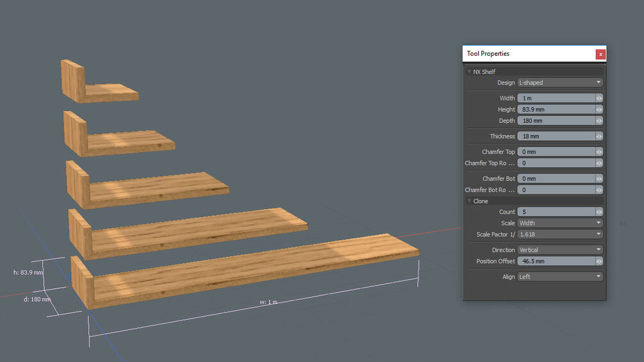Click the Thickness field's stepper icon
Viewport: 644px width, 362px height.
click(599, 136)
